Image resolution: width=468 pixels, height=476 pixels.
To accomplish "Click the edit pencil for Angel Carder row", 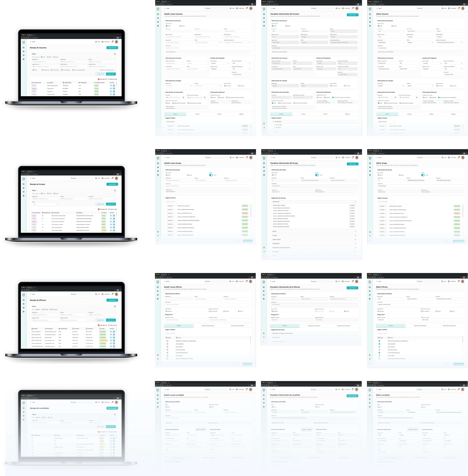I will (114, 89).
